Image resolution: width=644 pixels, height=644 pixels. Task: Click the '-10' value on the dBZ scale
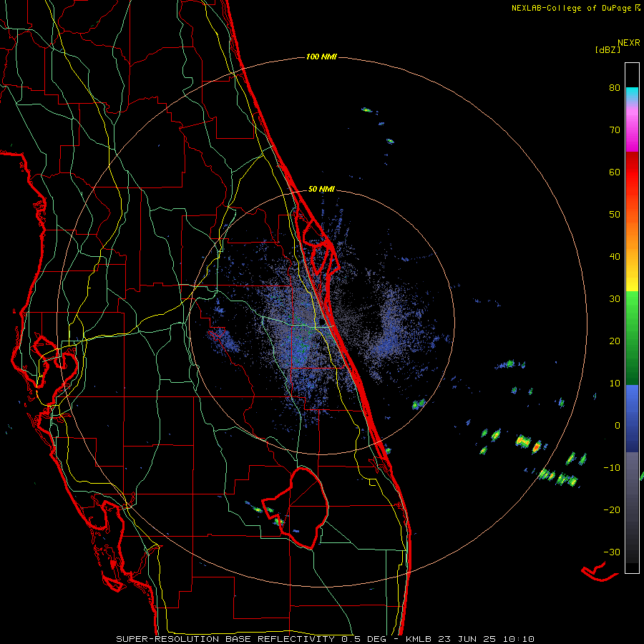[612, 468]
